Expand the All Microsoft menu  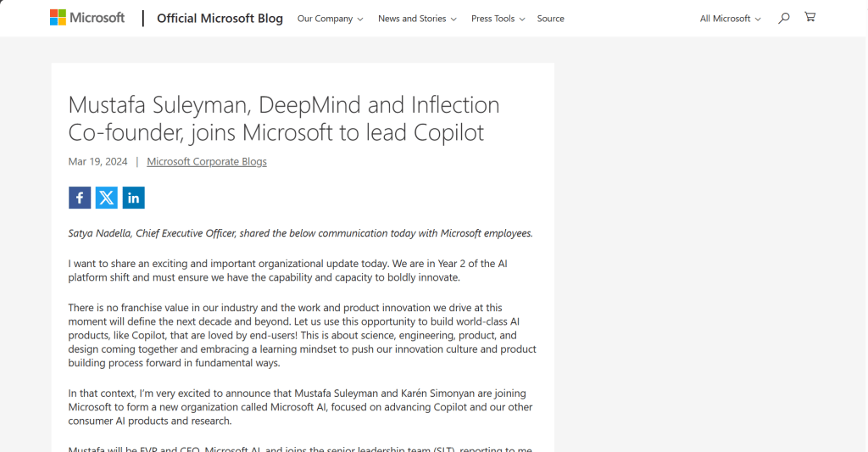(x=730, y=19)
